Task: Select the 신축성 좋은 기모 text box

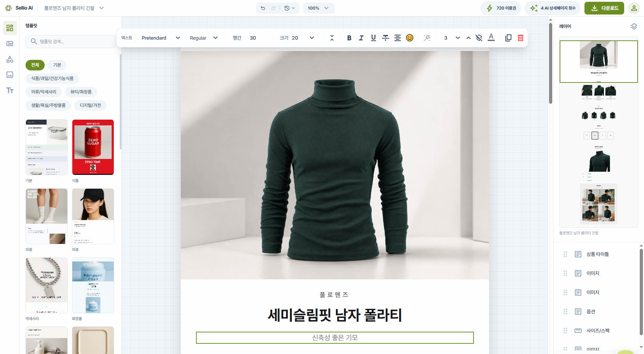Action: (335, 338)
